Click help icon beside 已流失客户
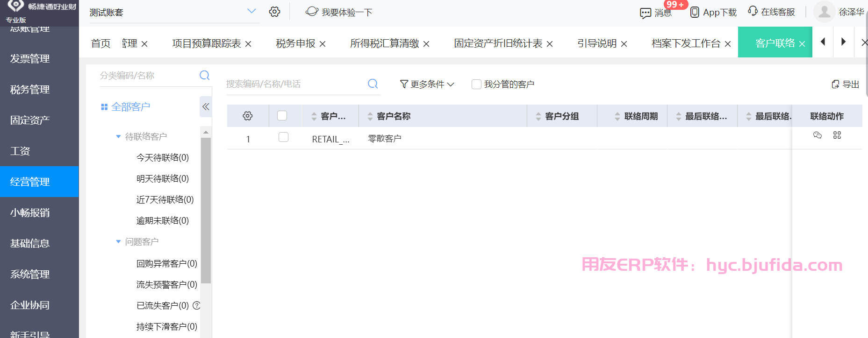Image resolution: width=868 pixels, height=338 pixels. (197, 305)
